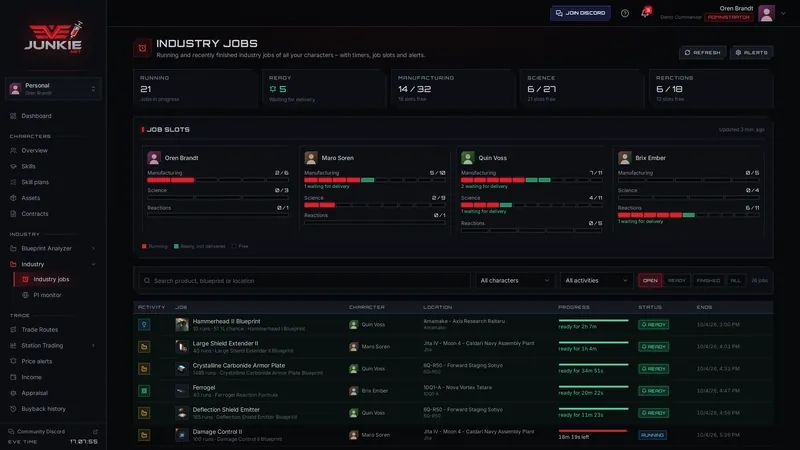This screenshot has height=450, width=800.
Task: Open Community Discord external link icon
Action: pos(95,432)
